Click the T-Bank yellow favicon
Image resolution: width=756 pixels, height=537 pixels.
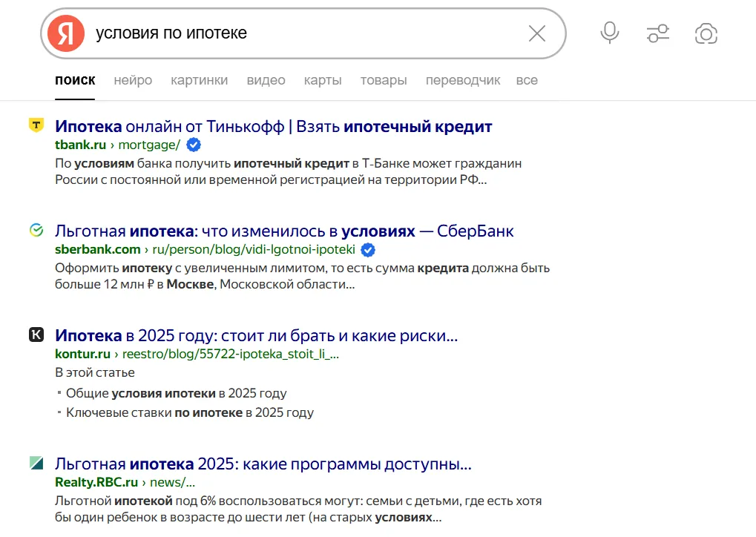click(36, 125)
